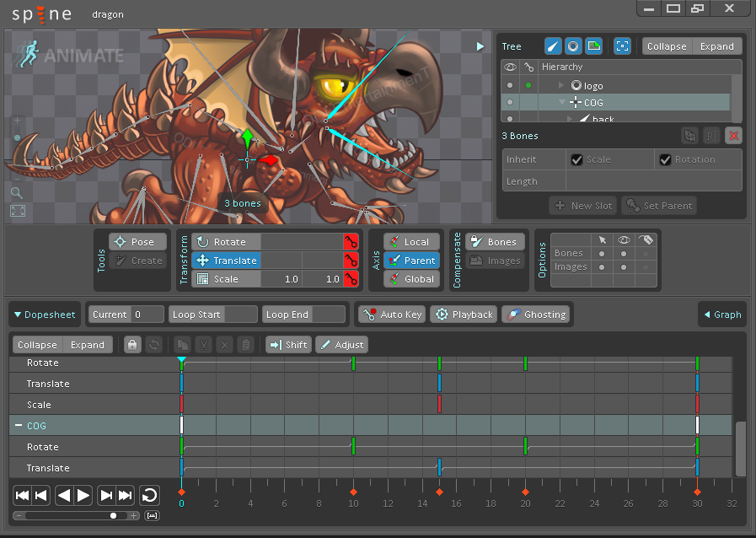The width and height of the screenshot is (756, 538).
Task: Collapse the COG row in dopesheet
Action: pos(18,426)
